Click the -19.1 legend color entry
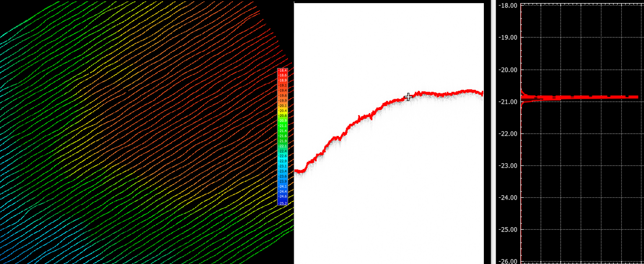 pos(283,86)
